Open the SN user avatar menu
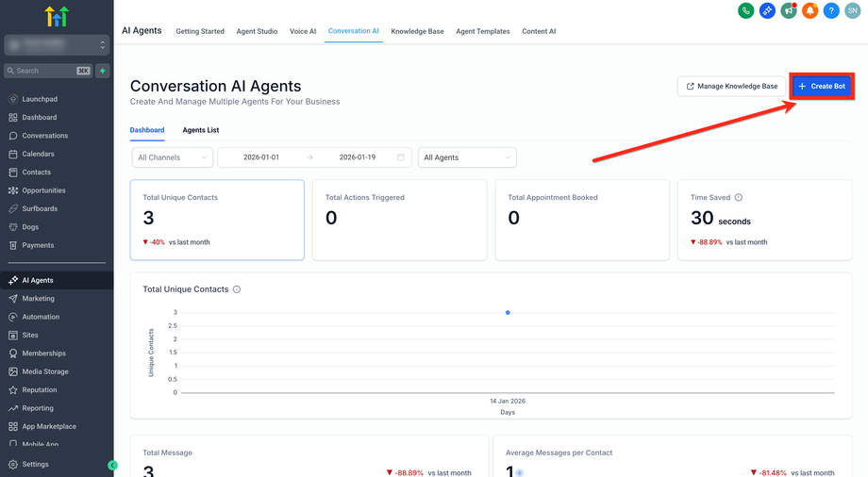The image size is (868, 477). pos(853,10)
